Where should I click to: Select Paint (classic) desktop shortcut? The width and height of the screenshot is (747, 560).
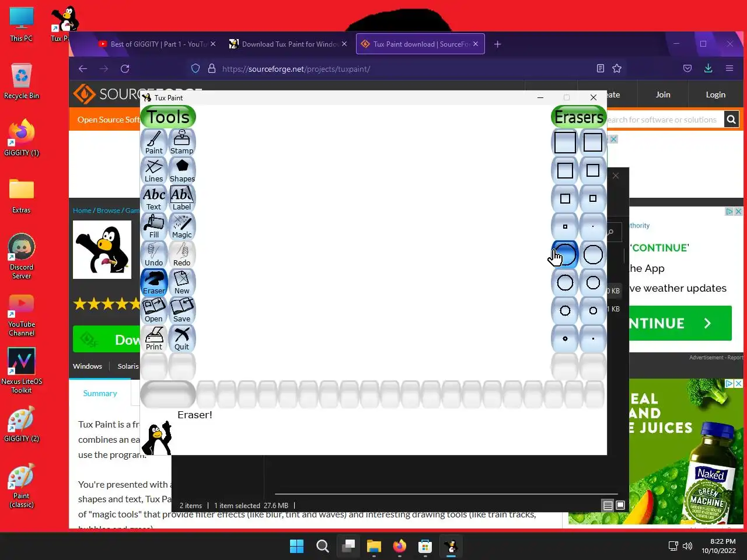click(x=22, y=487)
